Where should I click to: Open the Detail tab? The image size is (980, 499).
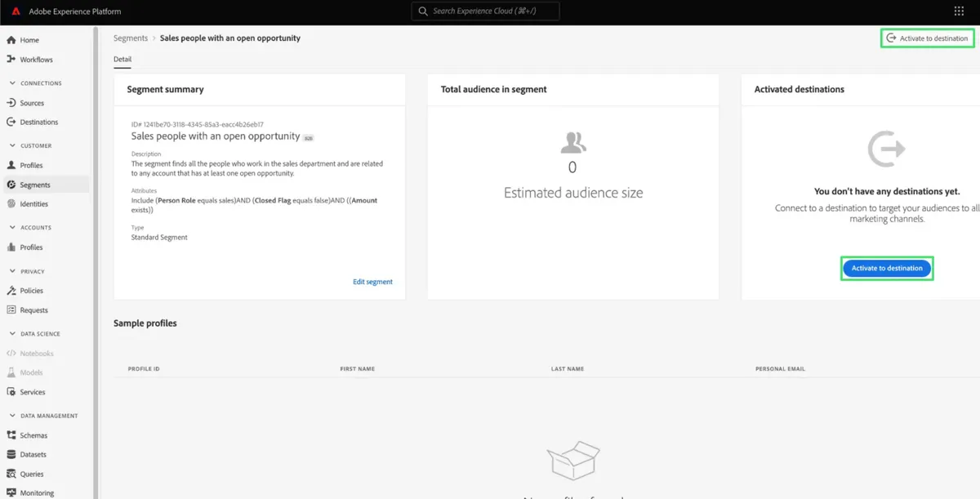point(122,60)
